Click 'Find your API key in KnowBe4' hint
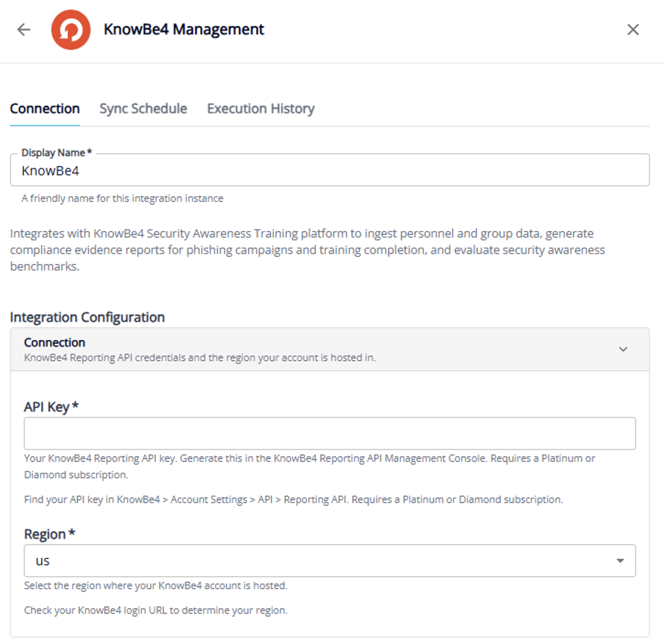The width and height of the screenshot is (665, 644). click(294, 499)
